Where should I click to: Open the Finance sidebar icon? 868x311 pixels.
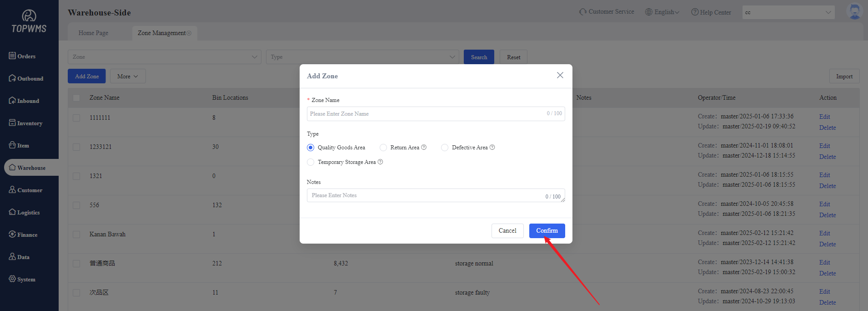click(x=12, y=234)
